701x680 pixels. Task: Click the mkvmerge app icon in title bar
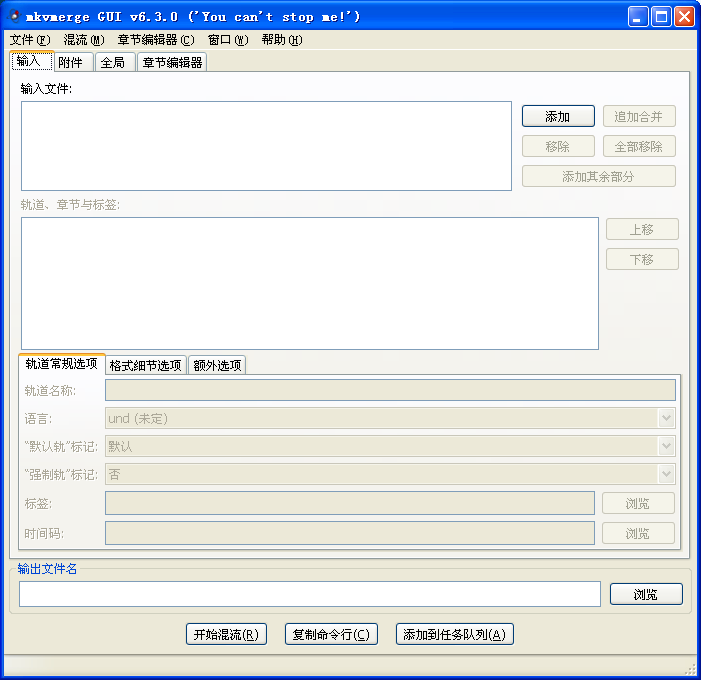pyautogui.click(x=14, y=16)
